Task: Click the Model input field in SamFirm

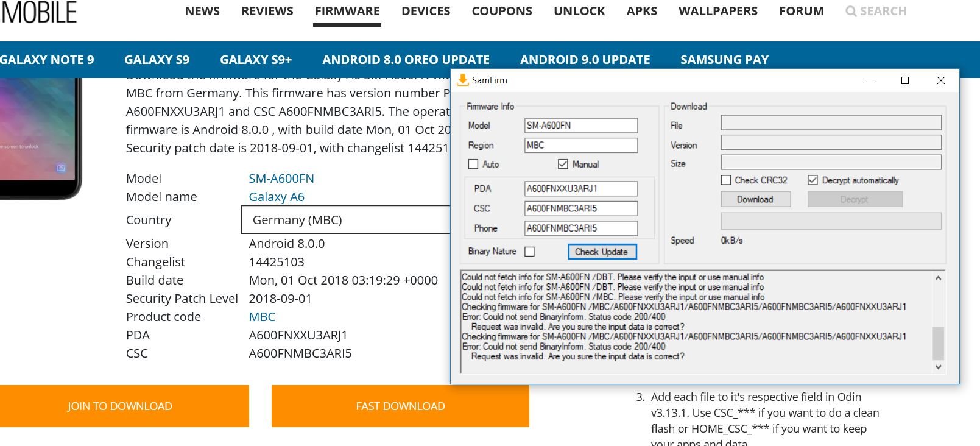Action: click(x=581, y=126)
